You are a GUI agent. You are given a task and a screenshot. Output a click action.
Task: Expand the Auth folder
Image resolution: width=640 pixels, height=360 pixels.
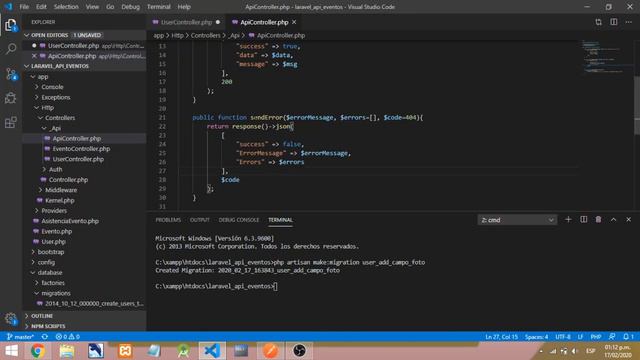[56, 169]
